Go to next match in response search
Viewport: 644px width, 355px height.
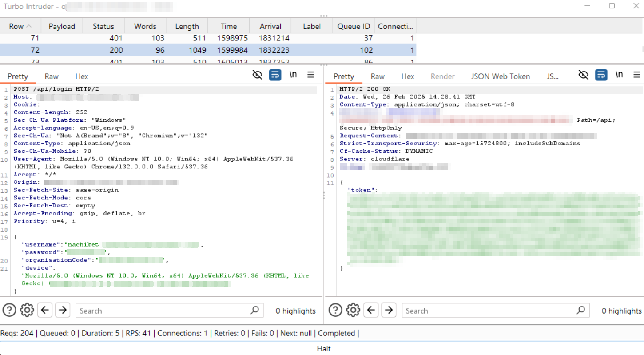[x=389, y=310]
